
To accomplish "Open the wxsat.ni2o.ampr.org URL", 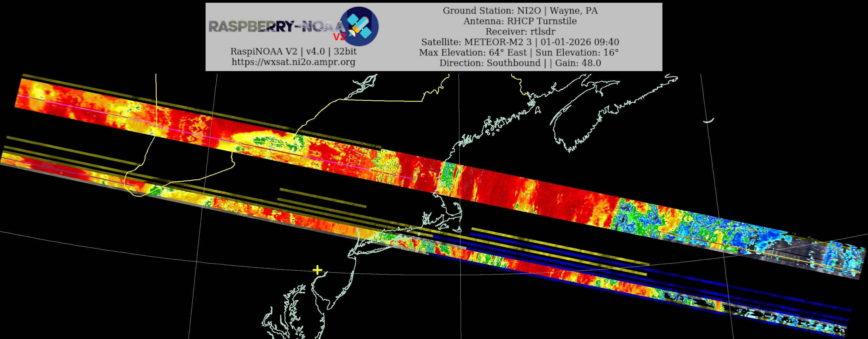I will pos(293,62).
